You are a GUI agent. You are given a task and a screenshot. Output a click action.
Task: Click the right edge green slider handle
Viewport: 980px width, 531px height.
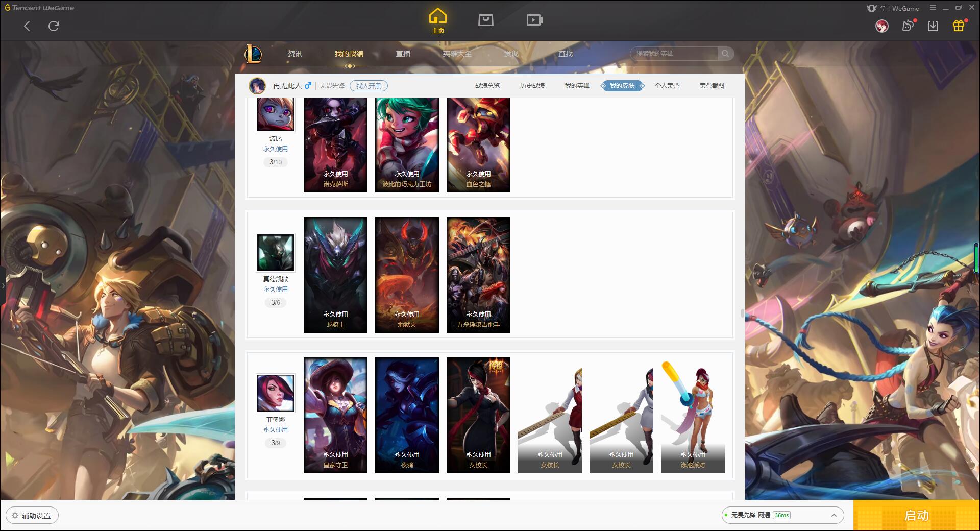(977, 258)
